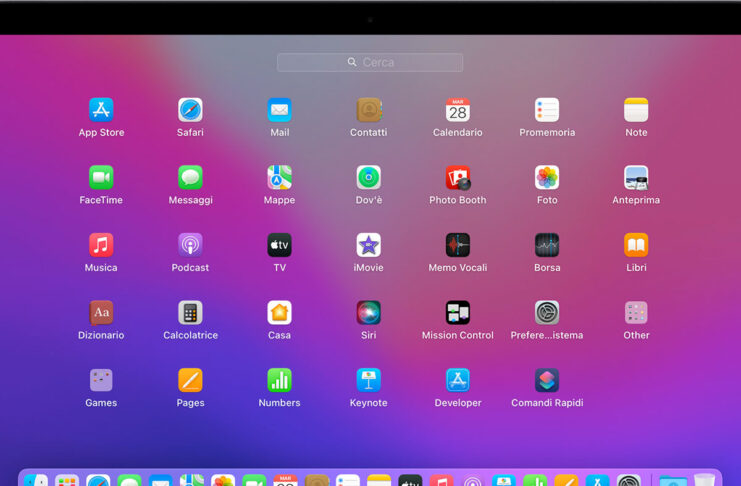Open the TV app in Launchpad
741x486 pixels.
tap(279, 245)
